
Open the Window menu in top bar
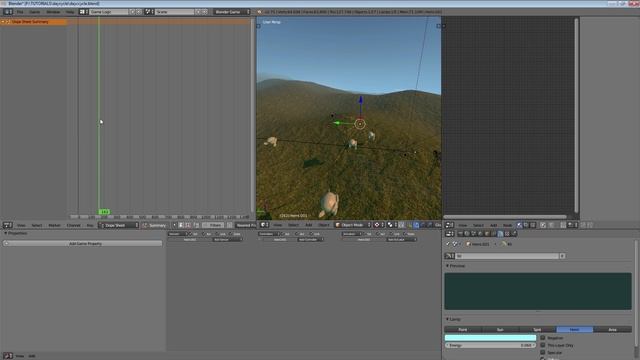tap(53, 12)
